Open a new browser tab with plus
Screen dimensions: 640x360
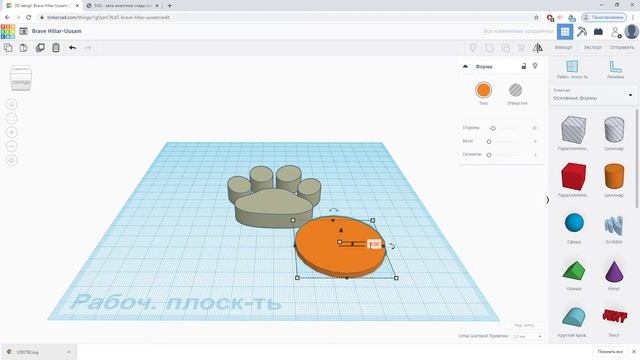click(x=169, y=6)
